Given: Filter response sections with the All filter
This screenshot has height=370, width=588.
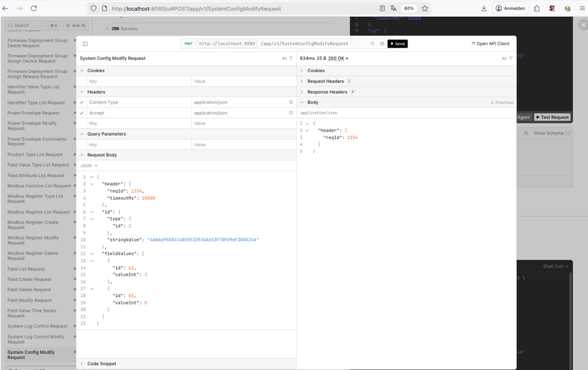Looking at the screenshot, I should click(x=508, y=59).
